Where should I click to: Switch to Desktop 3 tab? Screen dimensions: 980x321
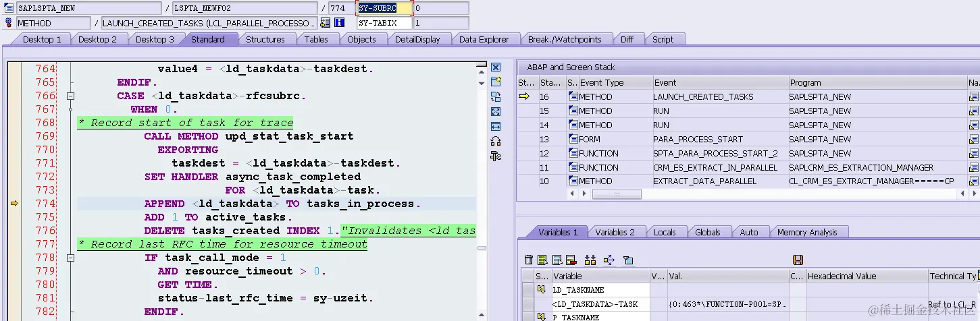point(155,39)
